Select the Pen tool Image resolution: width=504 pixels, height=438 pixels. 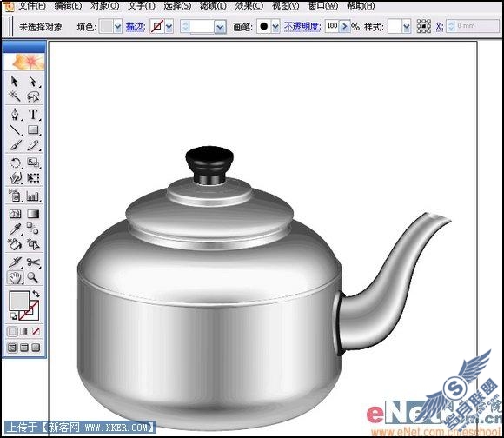pyautogui.click(x=15, y=115)
